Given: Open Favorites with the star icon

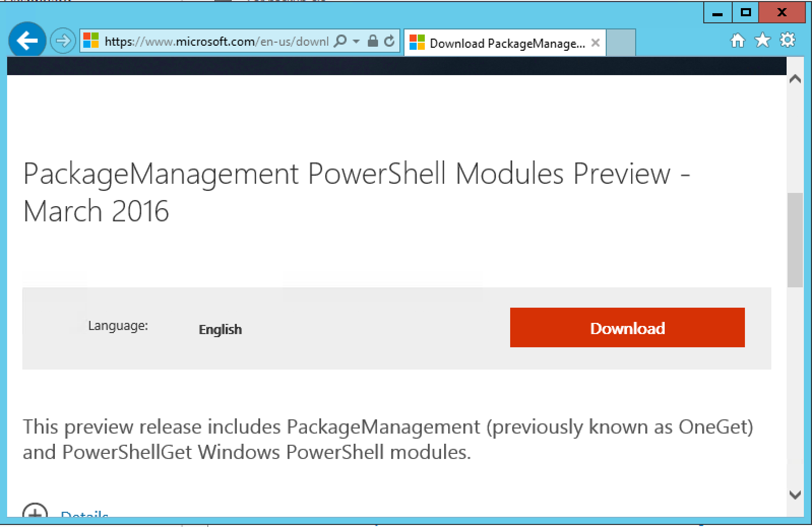Looking at the screenshot, I should (x=762, y=41).
